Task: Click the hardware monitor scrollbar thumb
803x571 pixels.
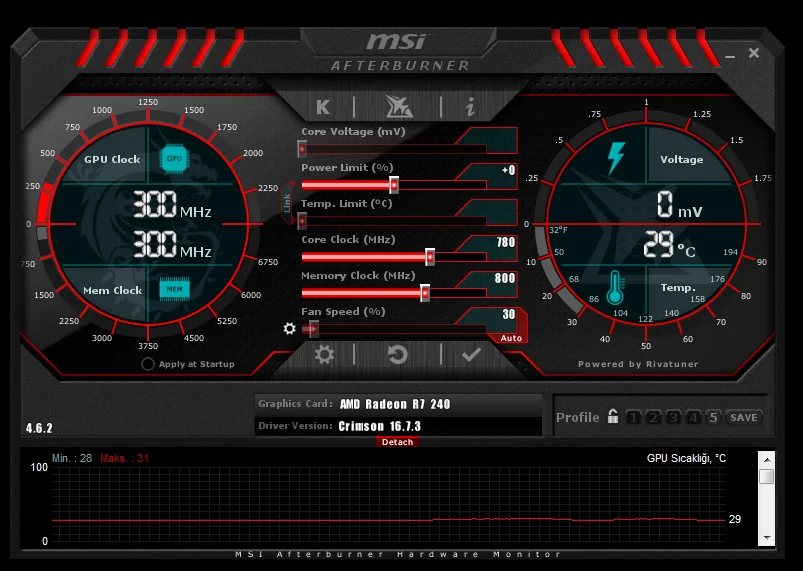Action: coord(767,476)
